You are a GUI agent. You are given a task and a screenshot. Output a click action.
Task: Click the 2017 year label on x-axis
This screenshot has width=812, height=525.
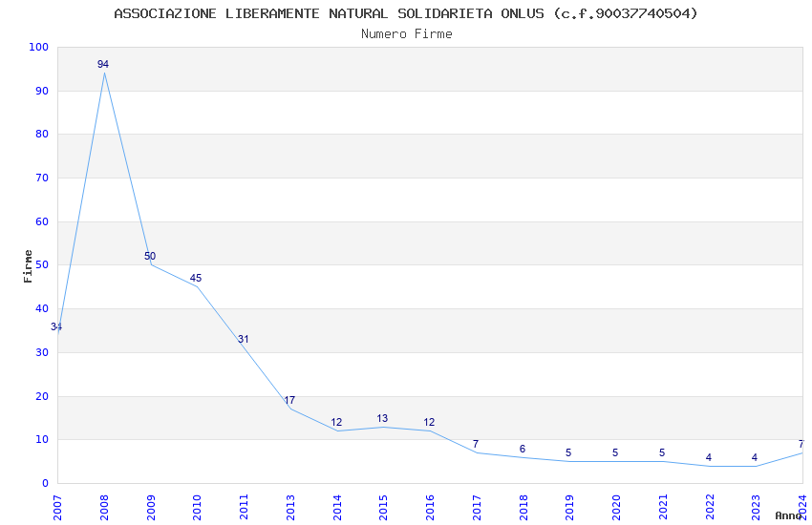coord(477,507)
